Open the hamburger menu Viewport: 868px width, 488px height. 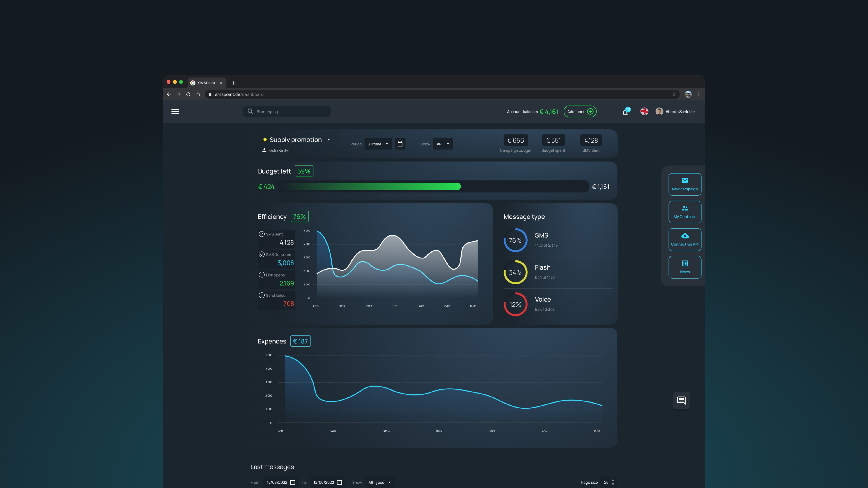pyautogui.click(x=175, y=111)
